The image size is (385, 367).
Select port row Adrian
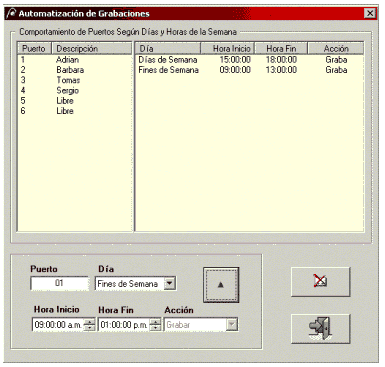pyautogui.click(x=75, y=60)
